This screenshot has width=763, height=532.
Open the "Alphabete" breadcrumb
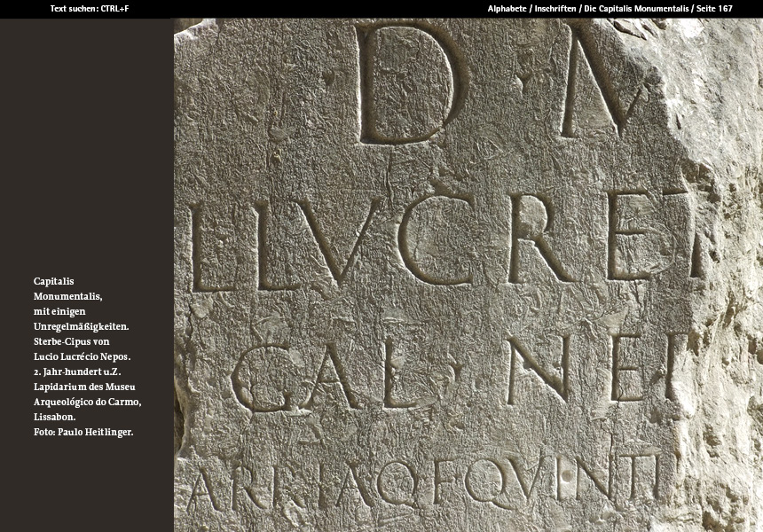(507, 8)
